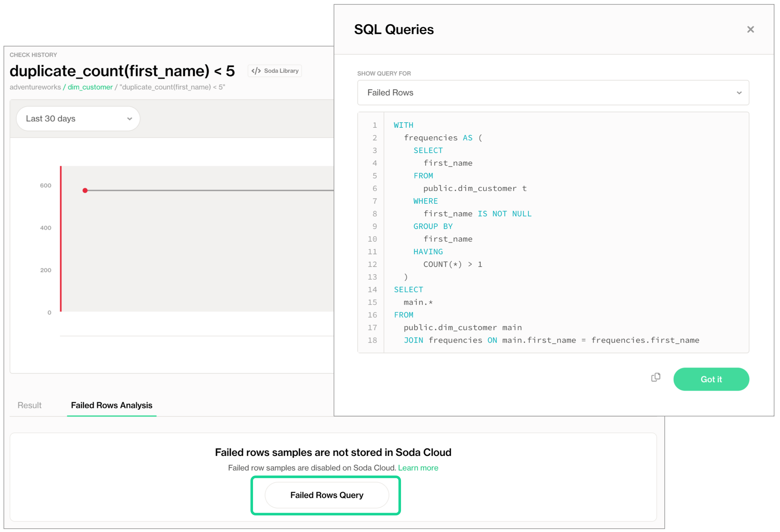Toggle the check history time period selector
The width and height of the screenshot is (780, 532).
tap(78, 119)
